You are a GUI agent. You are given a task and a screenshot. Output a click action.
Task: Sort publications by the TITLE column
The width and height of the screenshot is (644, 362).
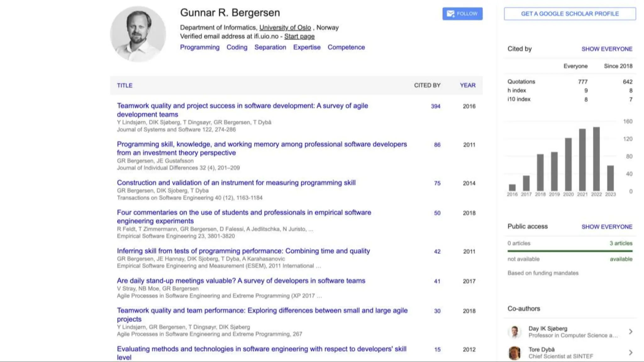125,85
